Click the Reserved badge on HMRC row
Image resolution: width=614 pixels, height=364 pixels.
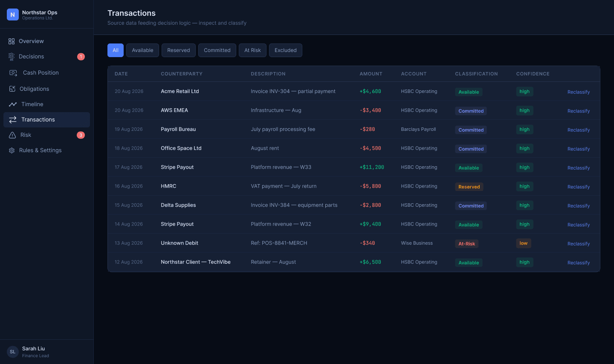click(469, 187)
